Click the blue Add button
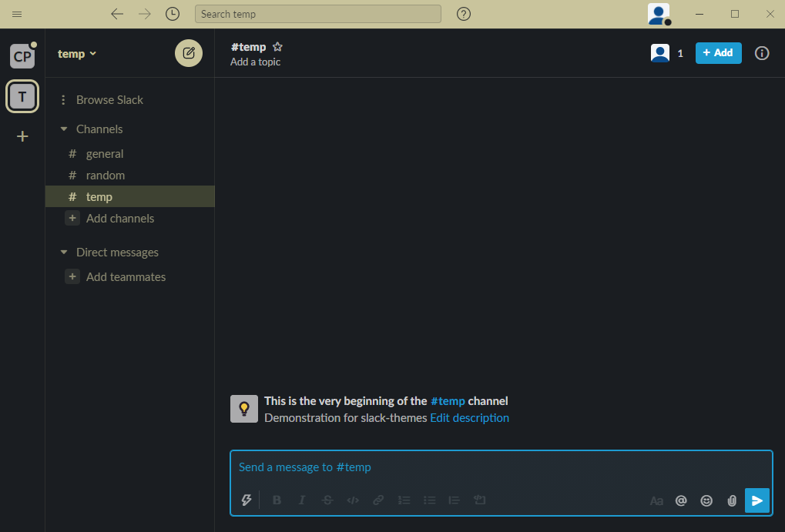The height and width of the screenshot is (532, 785). point(719,53)
